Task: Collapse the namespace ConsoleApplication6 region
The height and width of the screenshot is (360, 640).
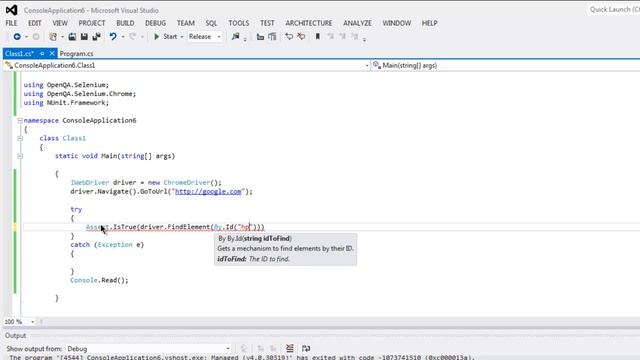Action: point(20,120)
